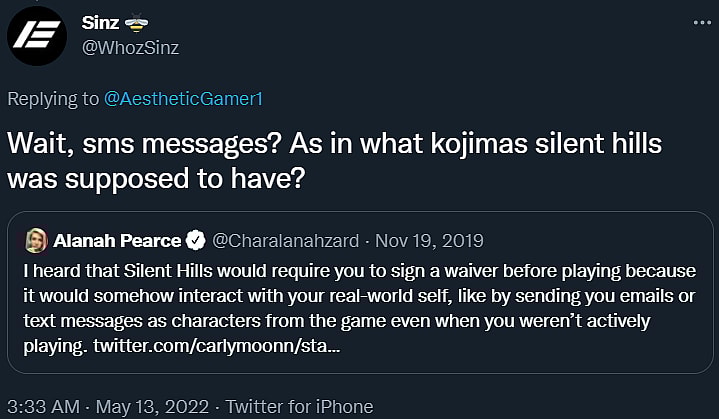Screen dimensions: 719x419
Task: Click the verified badge next to Alanah Pearce
Action: click(x=198, y=240)
